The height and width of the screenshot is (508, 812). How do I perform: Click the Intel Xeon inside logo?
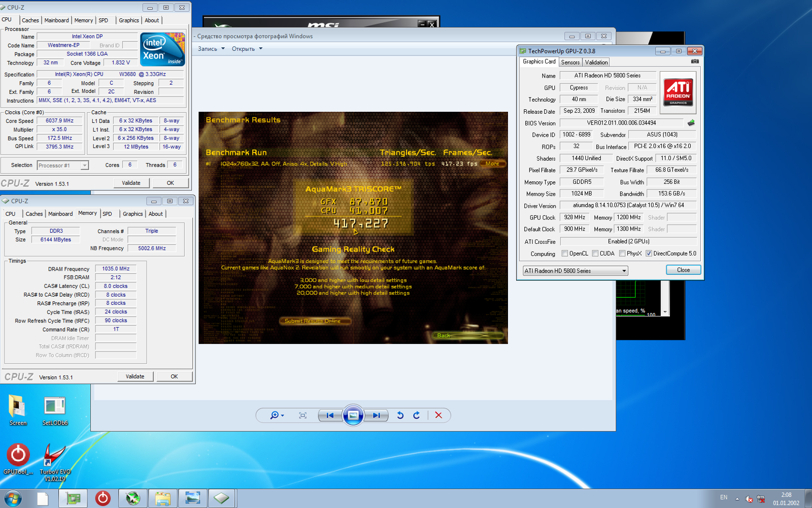(x=162, y=49)
